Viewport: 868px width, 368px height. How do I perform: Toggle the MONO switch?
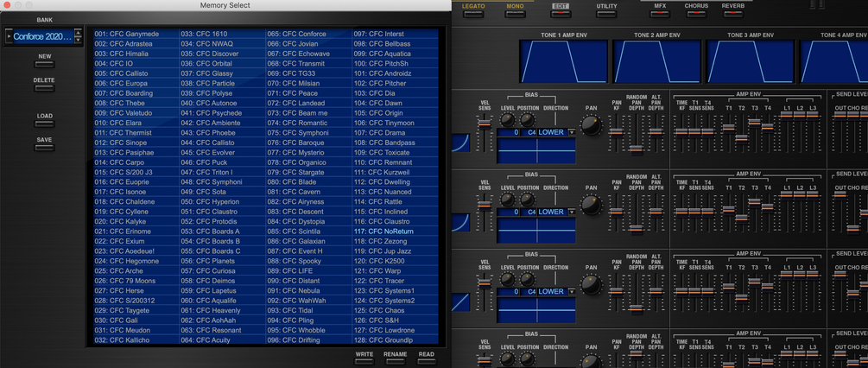tap(515, 14)
